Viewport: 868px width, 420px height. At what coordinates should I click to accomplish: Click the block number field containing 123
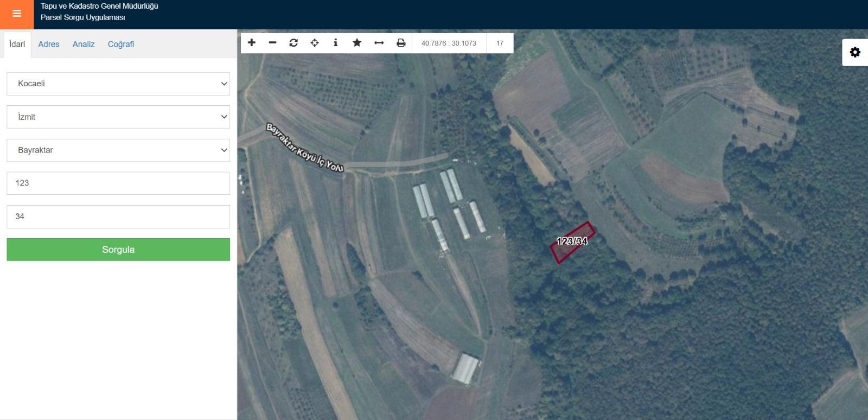tap(118, 183)
